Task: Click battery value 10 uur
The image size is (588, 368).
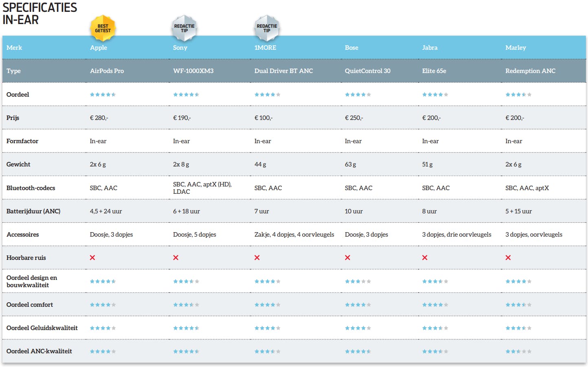Action: [354, 211]
